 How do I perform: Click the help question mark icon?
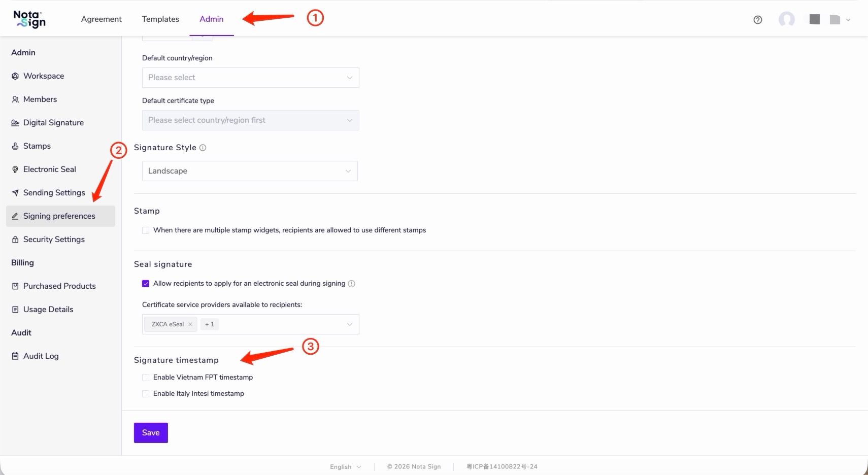pyautogui.click(x=758, y=20)
